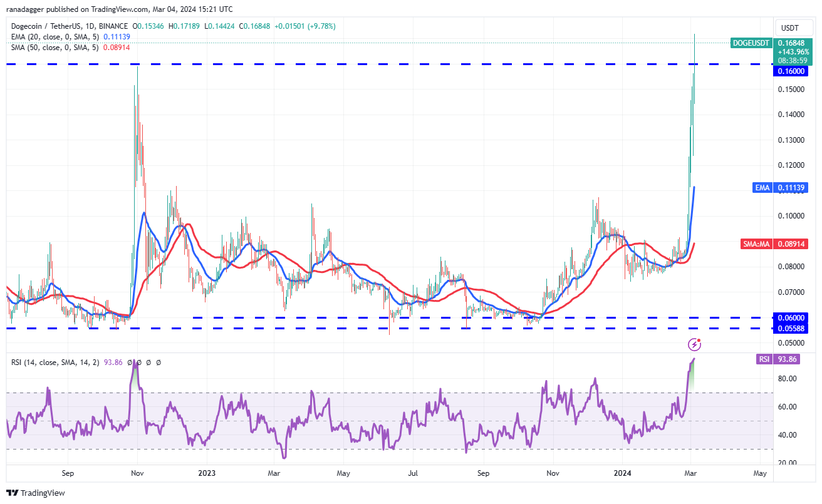The image size is (822, 504).
Task: Click the 40.00 RSI scale tick
Action: (x=788, y=435)
